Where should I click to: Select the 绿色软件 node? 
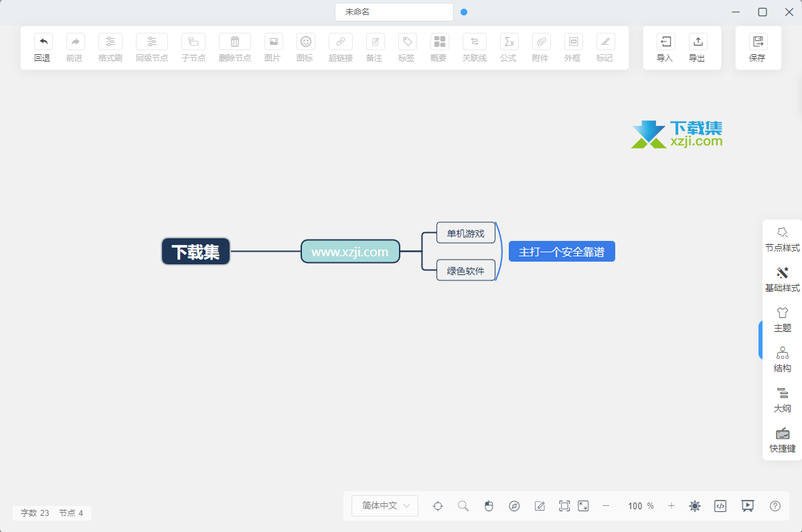pyautogui.click(x=466, y=270)
